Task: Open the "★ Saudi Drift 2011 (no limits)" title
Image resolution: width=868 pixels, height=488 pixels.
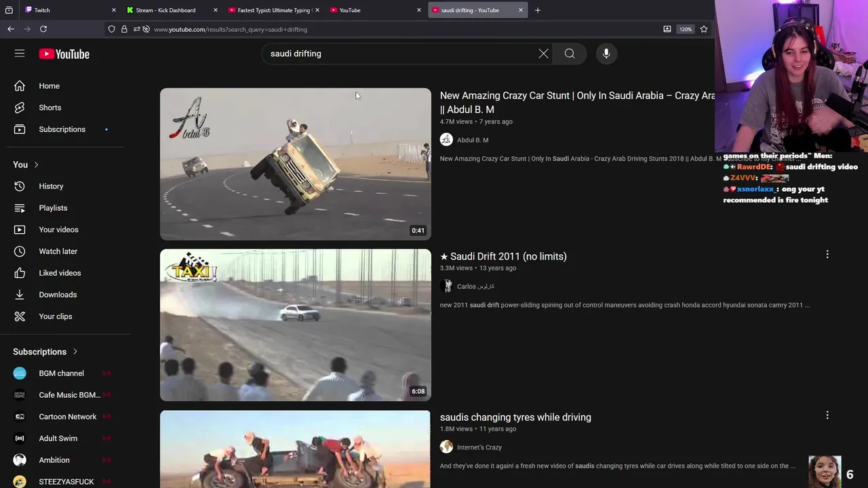Action: (503, 256)
